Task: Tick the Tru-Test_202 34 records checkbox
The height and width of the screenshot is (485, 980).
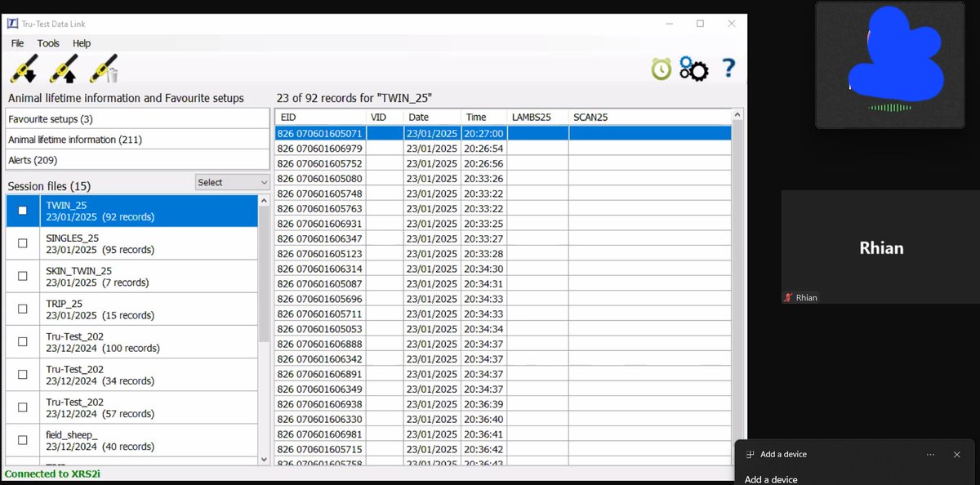Action: 23,374
